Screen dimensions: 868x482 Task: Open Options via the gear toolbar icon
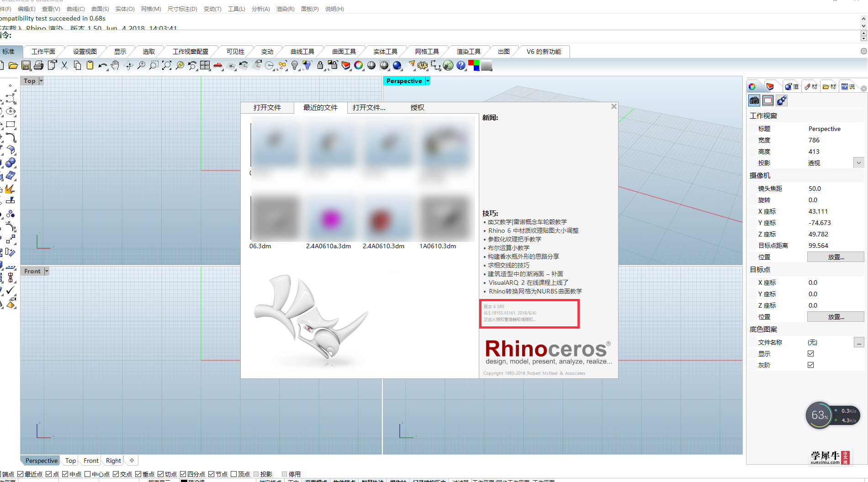coord(423,66)
